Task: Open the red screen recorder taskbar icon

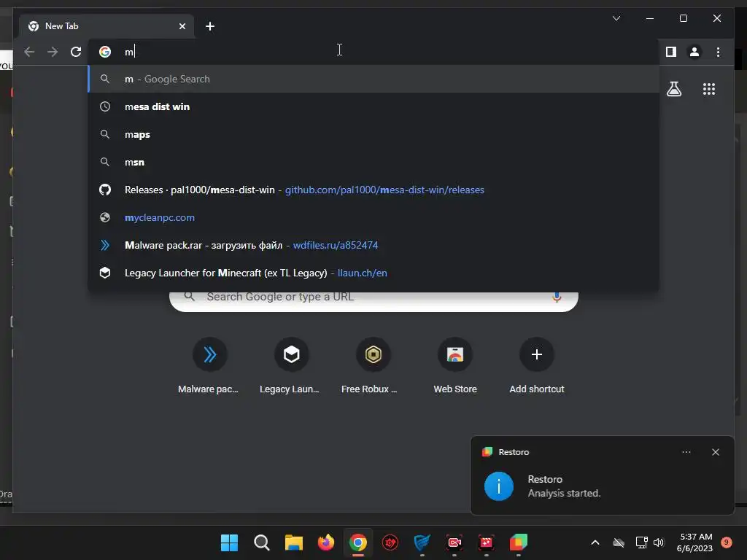Action: point(454,542)
